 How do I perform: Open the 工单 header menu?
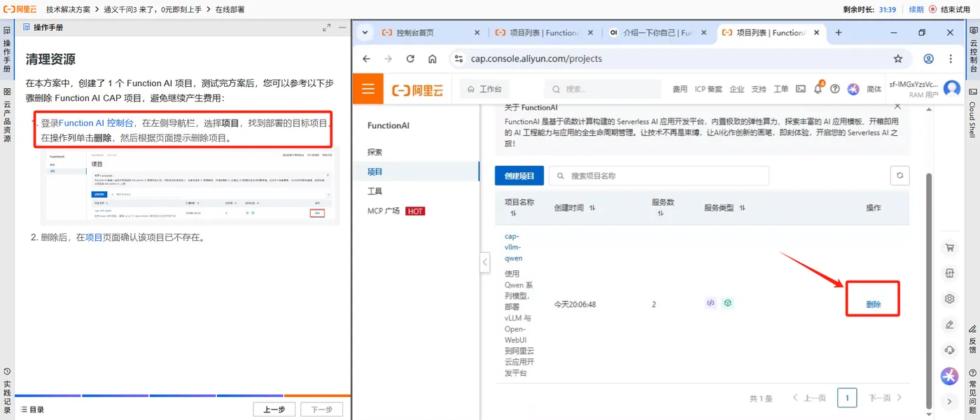(781, 90)
